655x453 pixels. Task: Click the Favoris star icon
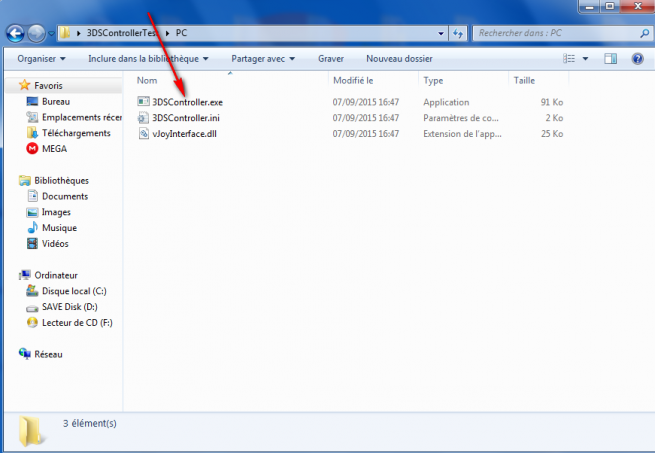24,85
